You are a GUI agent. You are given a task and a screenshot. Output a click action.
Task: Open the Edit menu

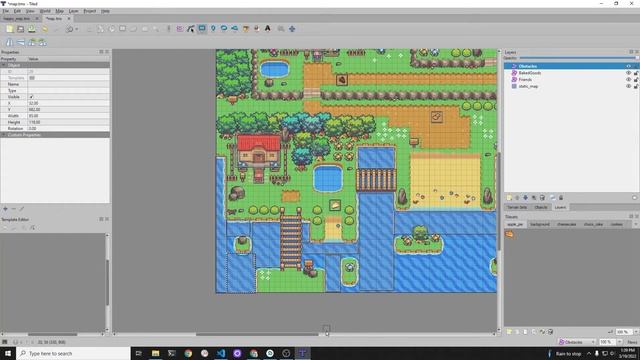click(17, 11)
